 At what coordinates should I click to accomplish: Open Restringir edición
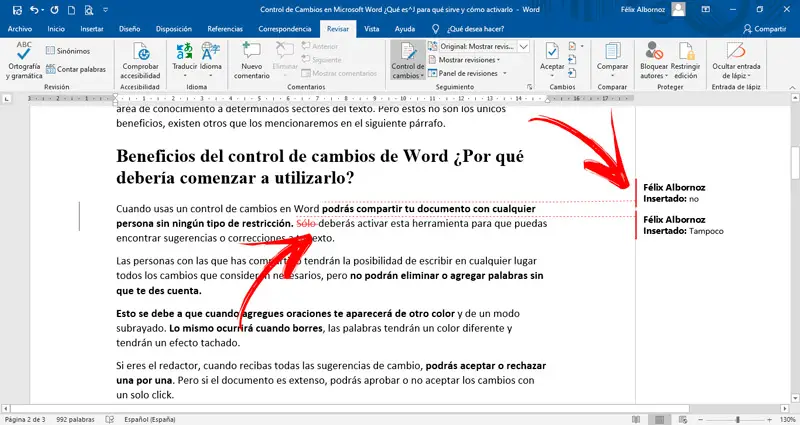(x=685, y=60)
